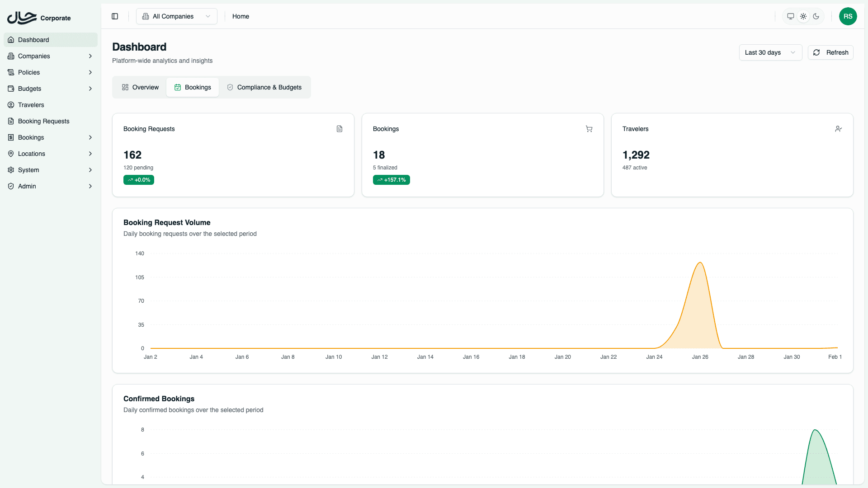Switch to system theme monitor icon
Viewport: 868px width, 488px height.
pyautogui.click(x=790, y=16)
